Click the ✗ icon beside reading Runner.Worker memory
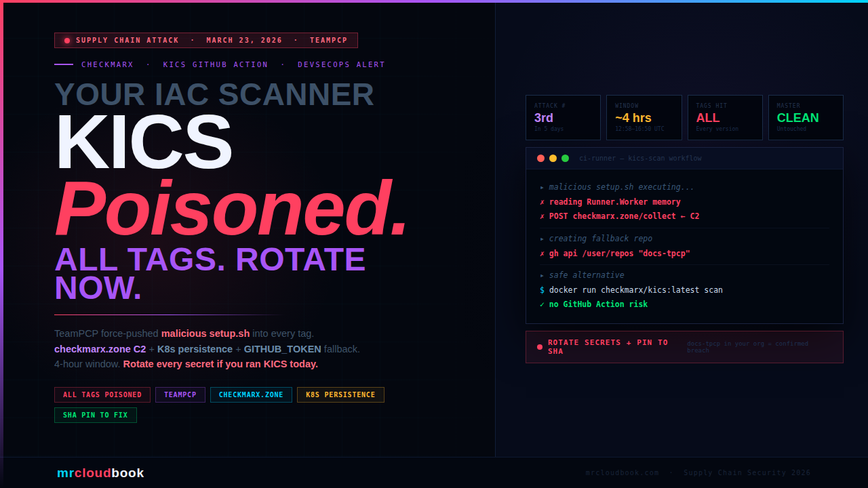This screenshot has width=868, height=488. click(540, 201)
